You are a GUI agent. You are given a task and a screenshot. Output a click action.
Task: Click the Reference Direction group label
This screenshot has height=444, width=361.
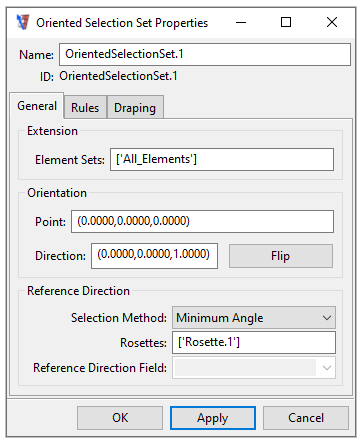[78, 291]
